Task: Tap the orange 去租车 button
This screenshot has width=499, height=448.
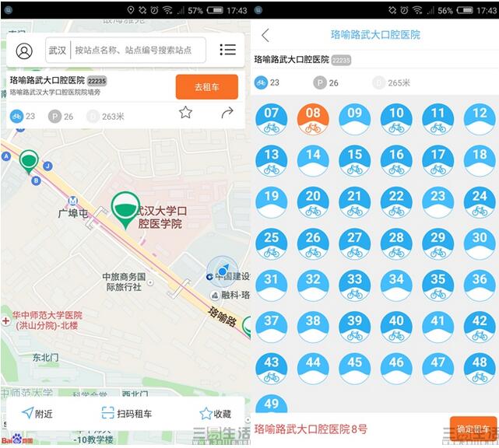Action: pyautogui.click(x=207, y=87)
